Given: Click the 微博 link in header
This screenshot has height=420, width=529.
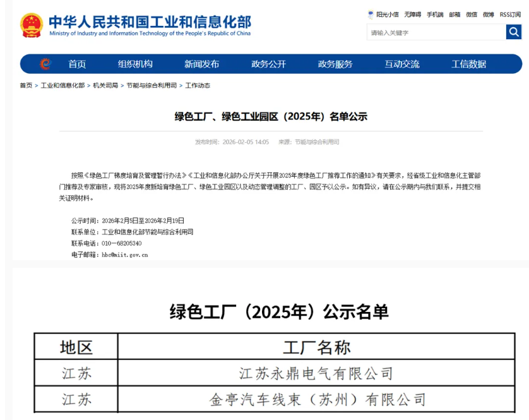Looking at the screenshot, I should pos(489,15).
